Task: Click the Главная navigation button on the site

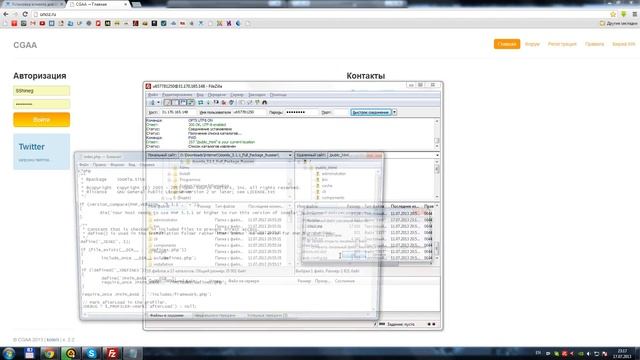Action: click(507, 44)
